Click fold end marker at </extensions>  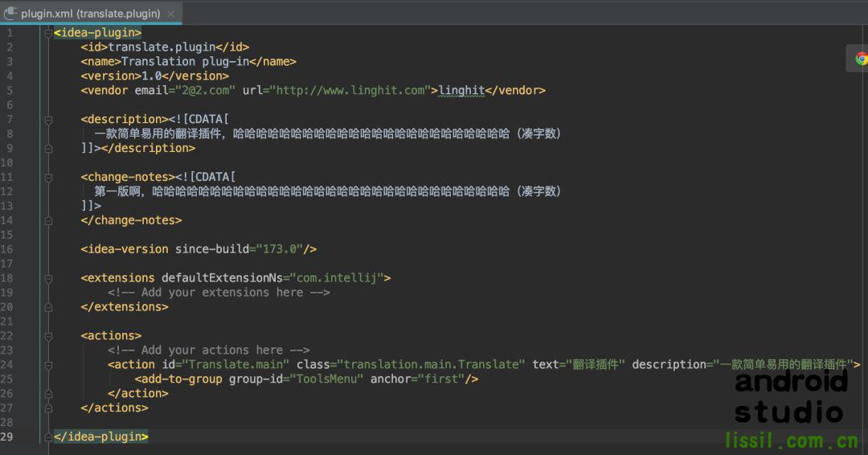[48, 307]
